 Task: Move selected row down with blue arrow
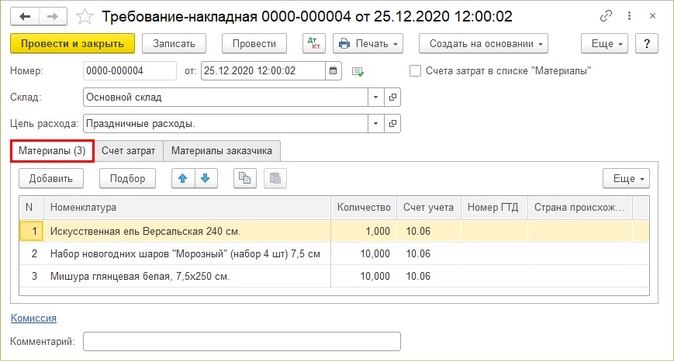pyautogui.click(x=206, y=178)
